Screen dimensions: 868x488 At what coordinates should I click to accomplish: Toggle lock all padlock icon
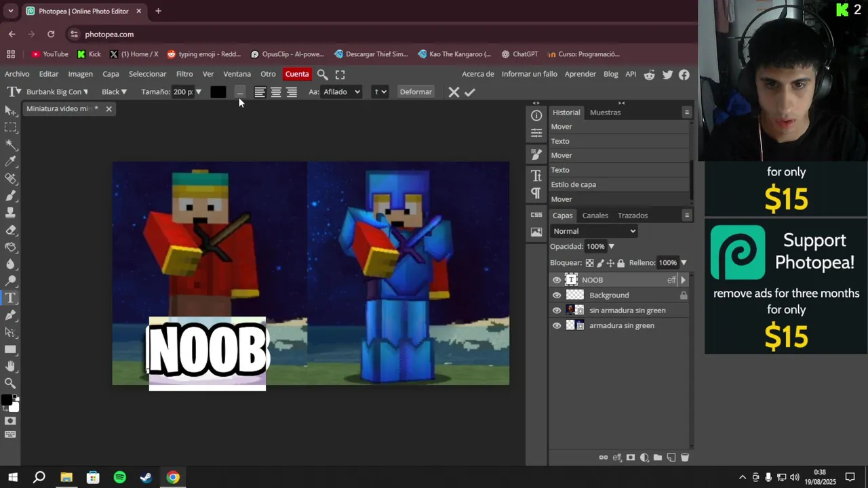coord(620,263)
